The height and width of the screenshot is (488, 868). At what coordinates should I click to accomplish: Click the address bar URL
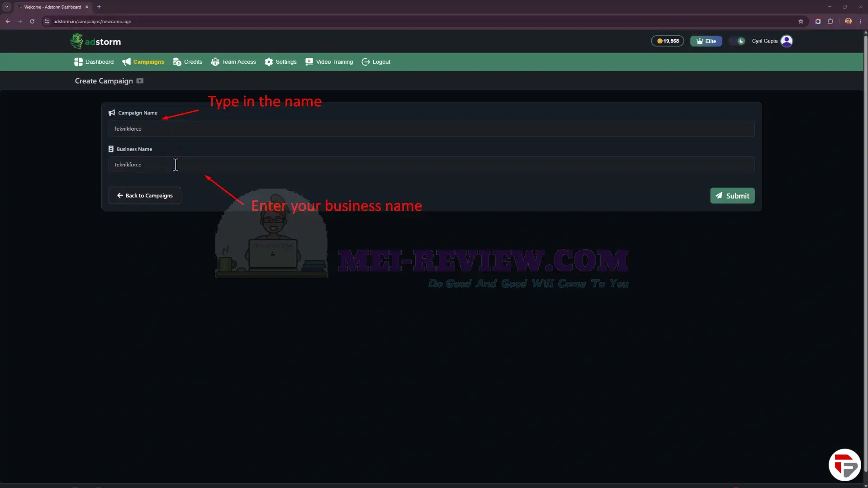[x=92, y=21]
